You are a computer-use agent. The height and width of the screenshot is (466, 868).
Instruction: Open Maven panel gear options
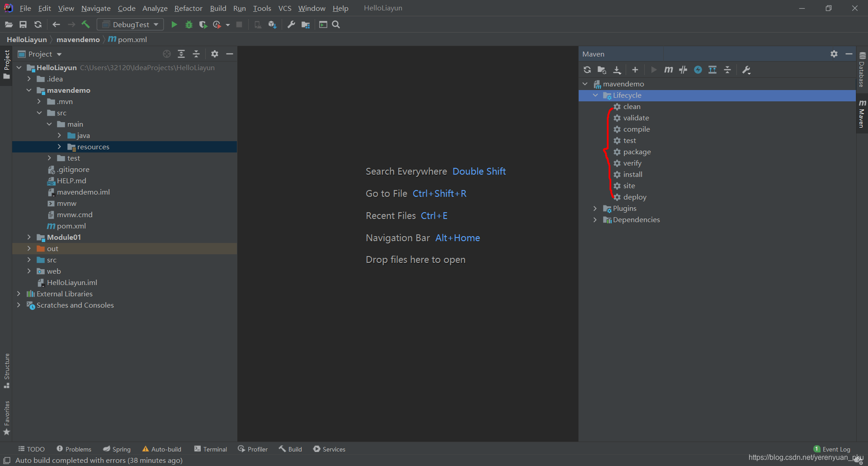pyautogui.click(x=834, y=54)
